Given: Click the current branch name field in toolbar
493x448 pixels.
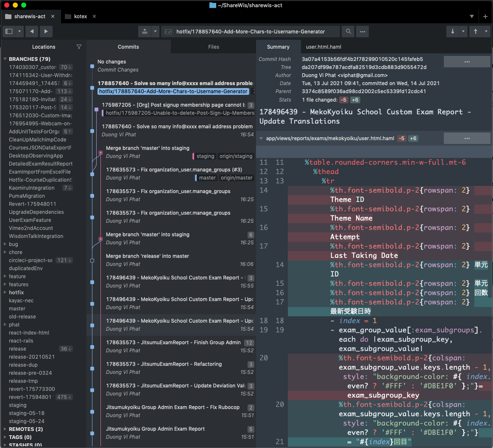Looking at the screenshot, I should coord(251,31).
